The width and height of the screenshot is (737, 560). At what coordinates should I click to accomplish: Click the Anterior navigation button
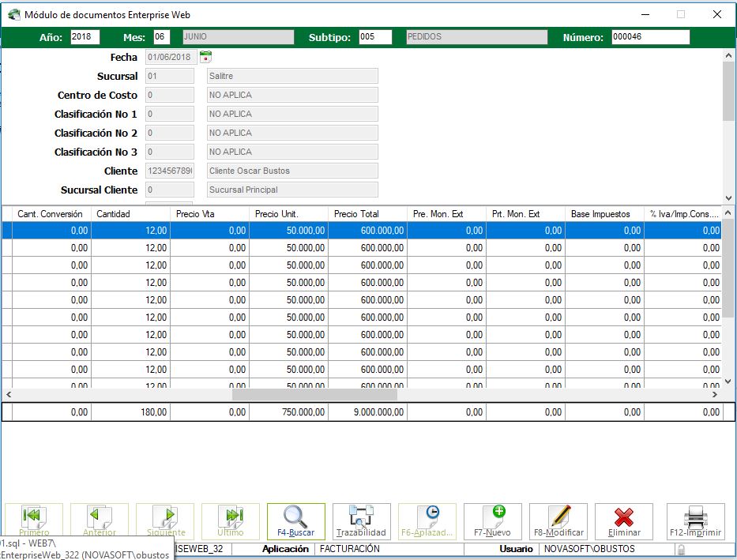pyautogui.click(x=100, y=517)
